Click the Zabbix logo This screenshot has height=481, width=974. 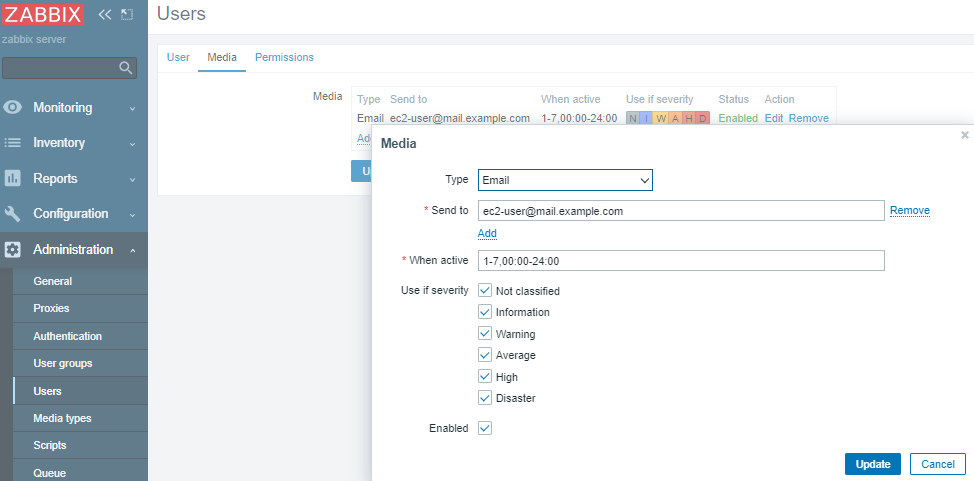click(42, 14)
